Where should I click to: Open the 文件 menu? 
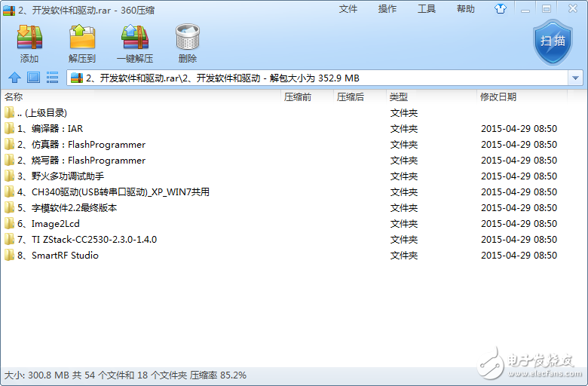(x=348, y=9)
